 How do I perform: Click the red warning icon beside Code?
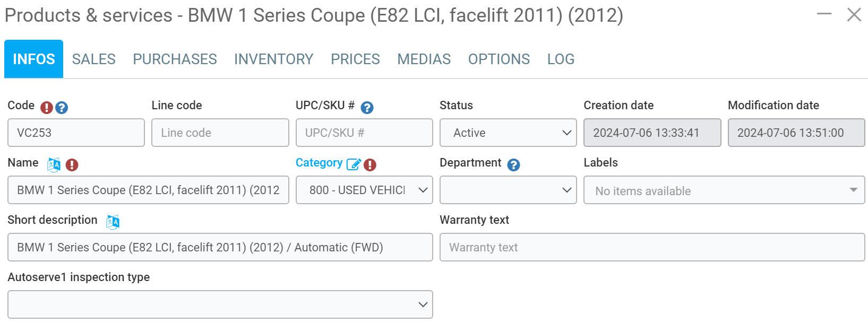(x=47, y=108)
